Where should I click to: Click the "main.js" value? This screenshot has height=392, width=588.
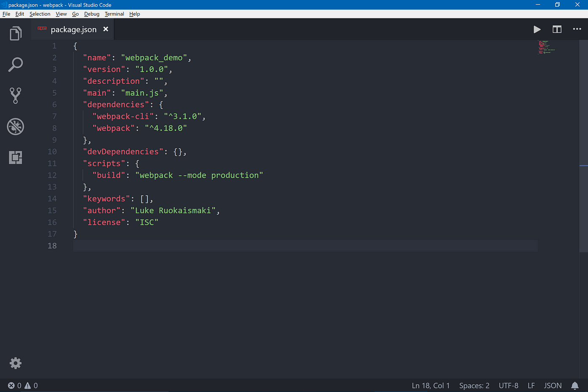(142, 93)
